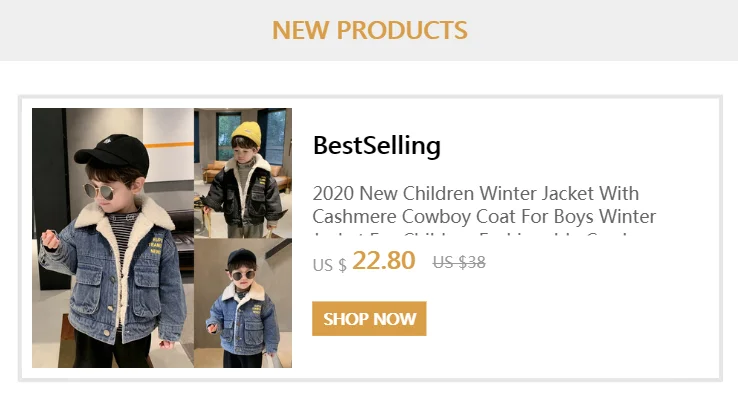Click the partially hidden third description line
The height and width of the screenshot is (418, 738).
click(471, 235)
